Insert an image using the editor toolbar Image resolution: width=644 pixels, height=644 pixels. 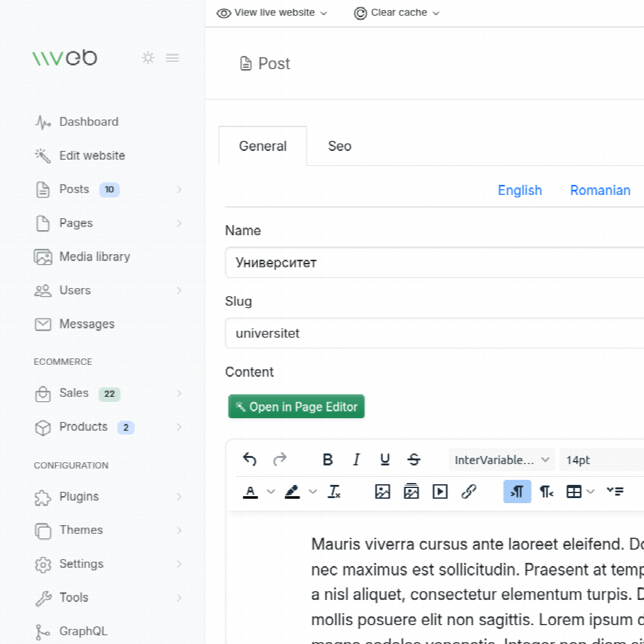(x=382, y=492)
